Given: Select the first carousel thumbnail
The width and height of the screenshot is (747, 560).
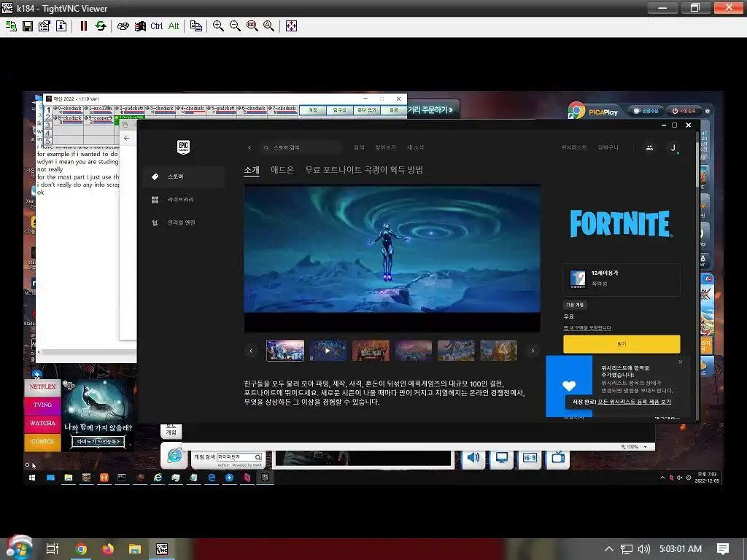Looking at the screenshot, I should click(285, 351).
